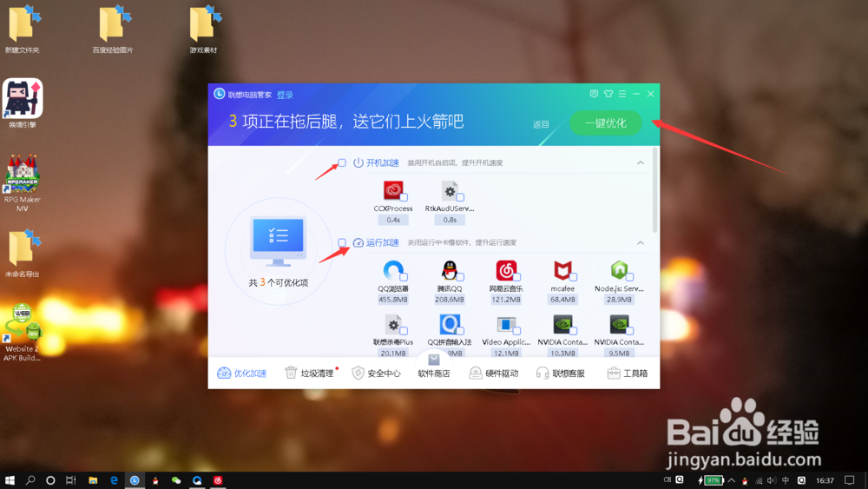The width and height of the screenshot is (868, 489).
Task: Check the 开机加速 group checkbox
Action: 342,162
